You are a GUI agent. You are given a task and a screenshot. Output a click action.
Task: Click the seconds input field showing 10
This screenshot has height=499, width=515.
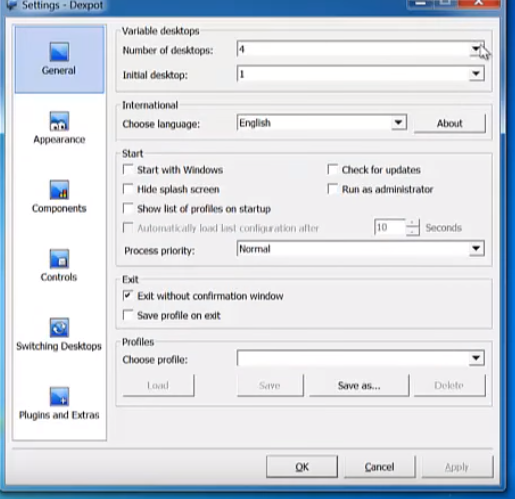pyautogui.click(x=390, y=227)
